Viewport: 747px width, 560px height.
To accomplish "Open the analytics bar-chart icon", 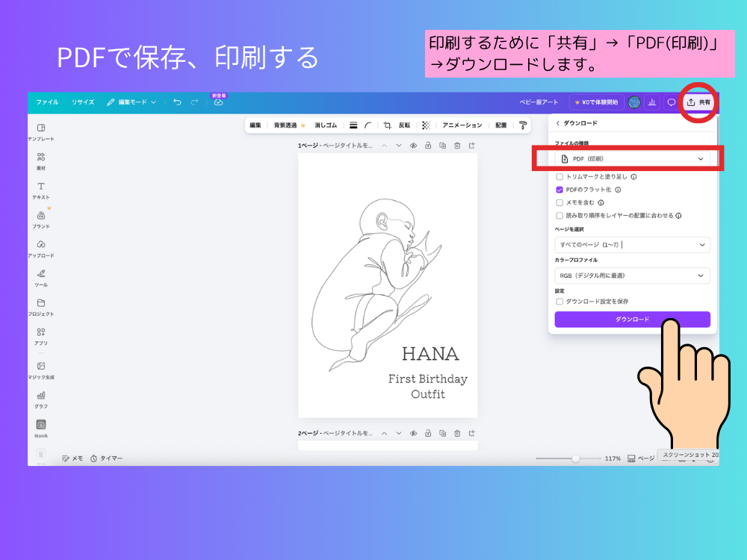I will tap(652, 102).
